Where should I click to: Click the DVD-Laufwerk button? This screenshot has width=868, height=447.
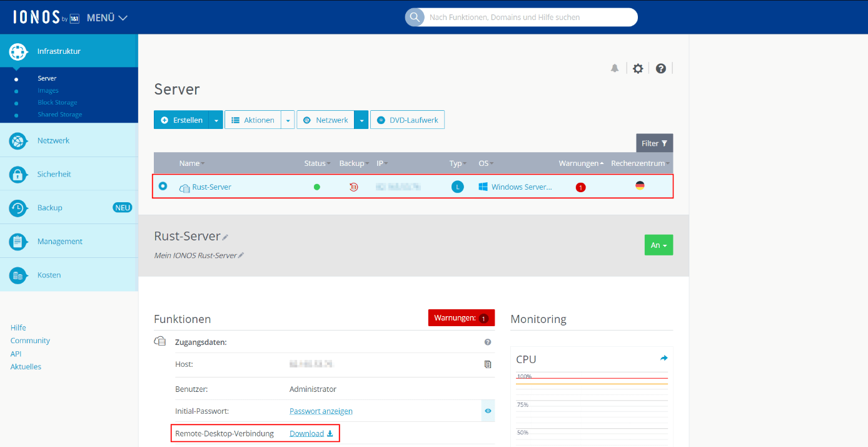[x=407, y=120]
